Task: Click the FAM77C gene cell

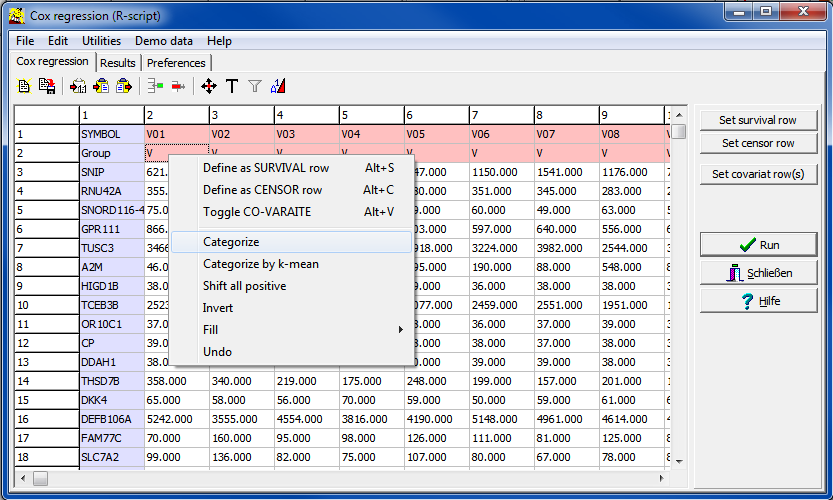Action: click(x=112, y=438)
